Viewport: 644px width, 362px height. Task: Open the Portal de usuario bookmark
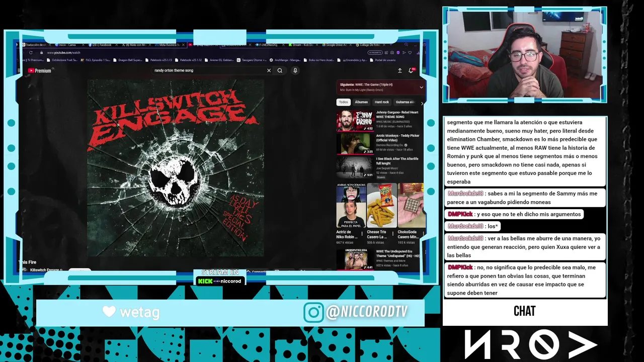point(383,60)
